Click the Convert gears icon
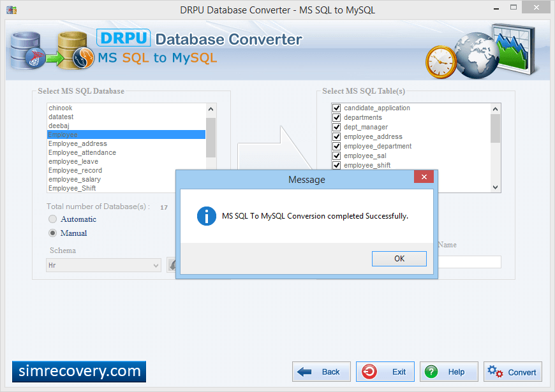The height and width of the screenshot is (392, 555). (495, 372)
